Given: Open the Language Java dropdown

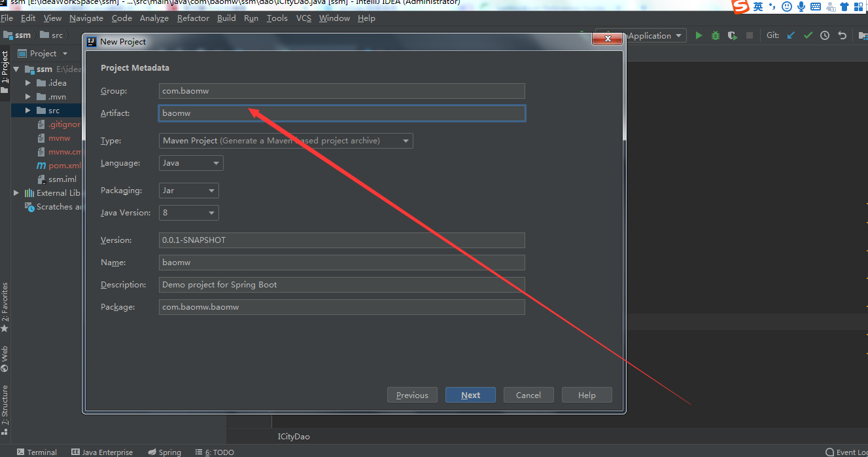Looking at the screenshot, I should [191, 163].
